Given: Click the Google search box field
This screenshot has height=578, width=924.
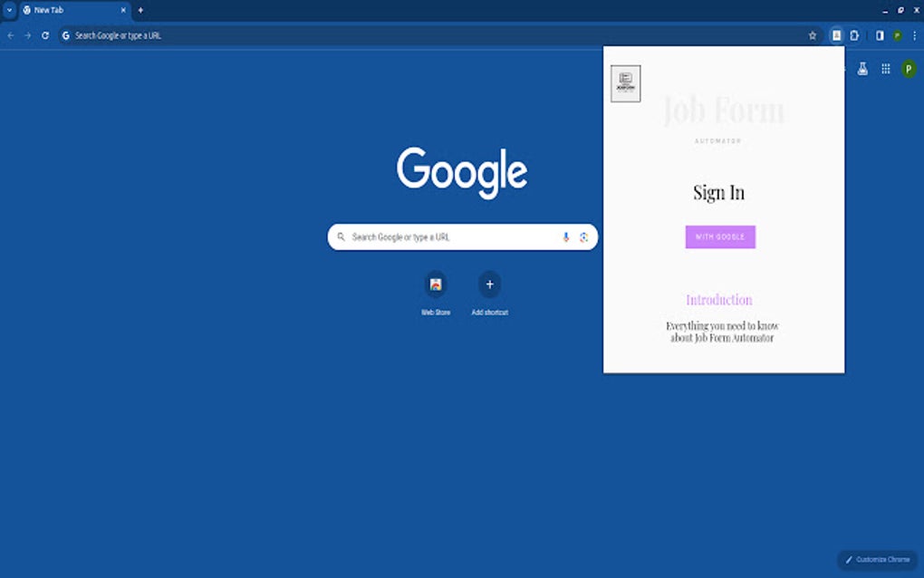Looking at the screenshot, I should (463, 236).
